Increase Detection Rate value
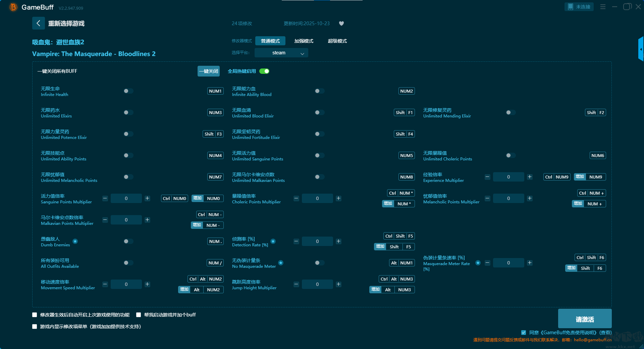 click(x=338, y=241)
